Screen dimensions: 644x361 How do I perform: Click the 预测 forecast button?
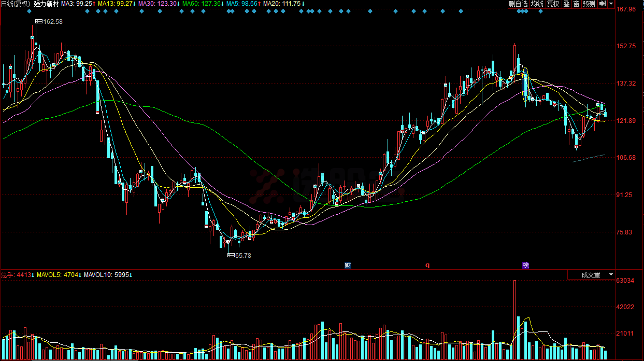point(589,4)
